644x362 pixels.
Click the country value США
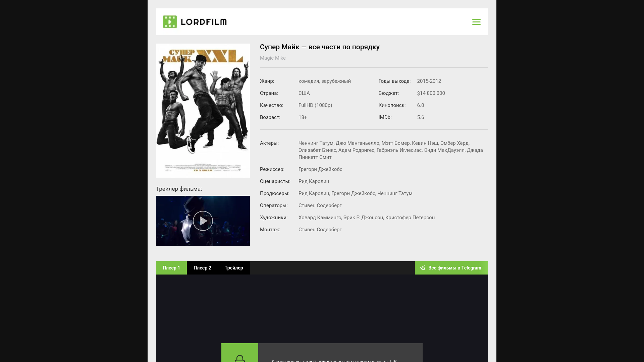[304, 93]
